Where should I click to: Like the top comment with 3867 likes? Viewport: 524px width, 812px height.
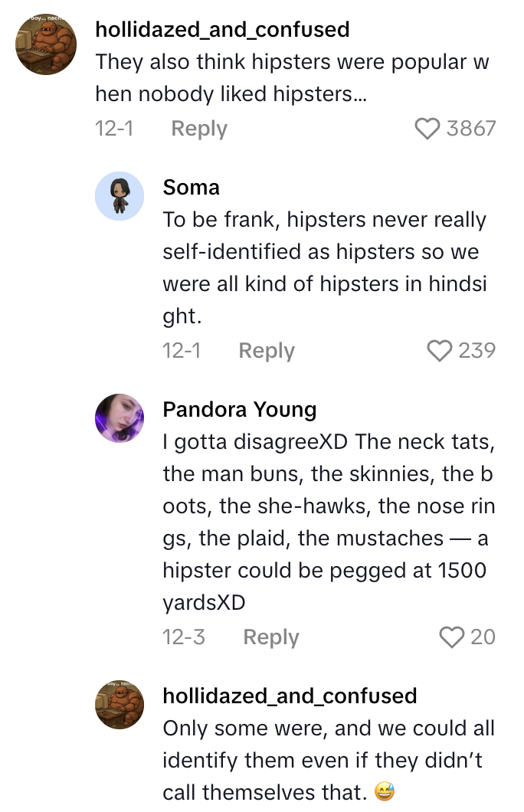[x=427, y=129]
